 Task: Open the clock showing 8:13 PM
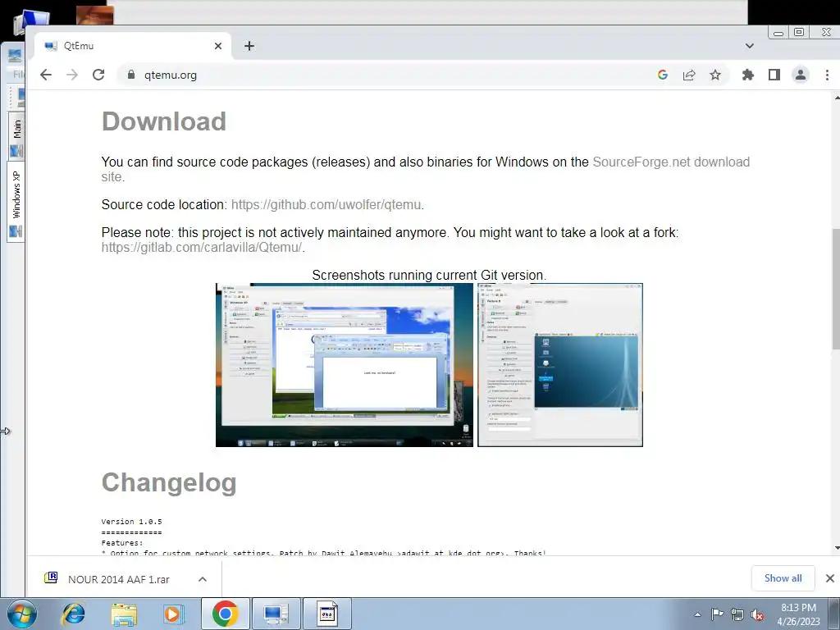click(x=798, y=614)
